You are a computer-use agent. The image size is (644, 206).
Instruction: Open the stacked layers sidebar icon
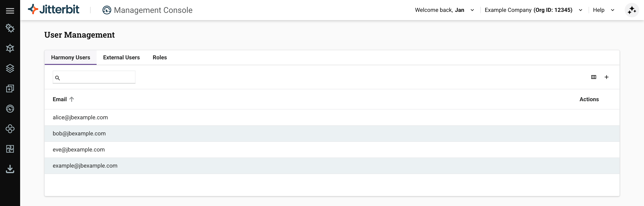coord(10,68)
